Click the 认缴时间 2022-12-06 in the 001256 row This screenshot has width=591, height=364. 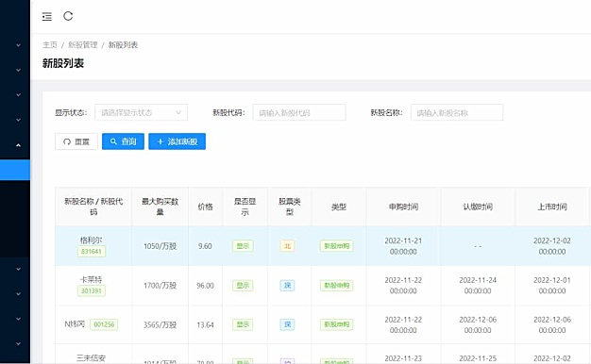pos(478,324)
